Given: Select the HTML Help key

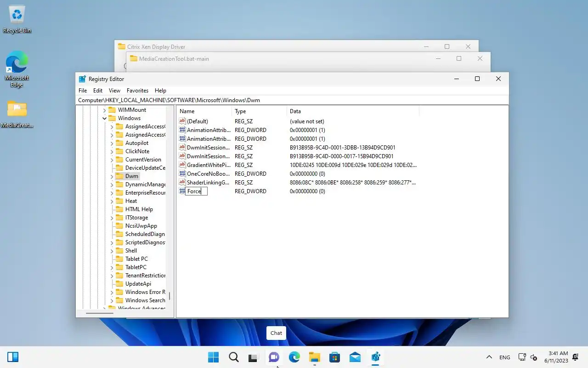Looking at the screenshot, I should click(139, 209).
